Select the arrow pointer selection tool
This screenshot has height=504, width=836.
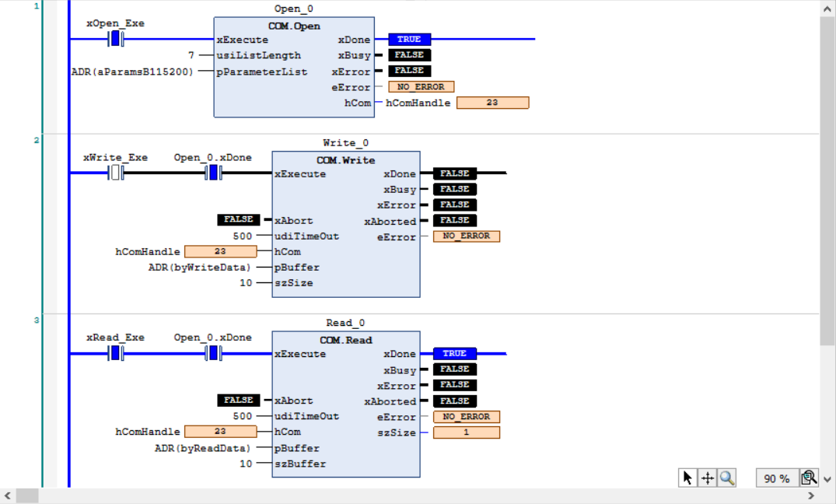pyautogui.click(x=687, y=478)
